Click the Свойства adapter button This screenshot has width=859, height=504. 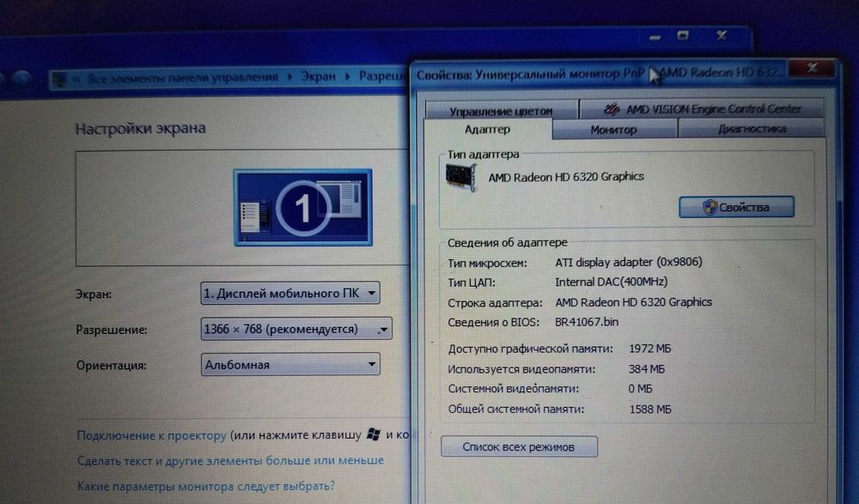[x=736, y=207]
